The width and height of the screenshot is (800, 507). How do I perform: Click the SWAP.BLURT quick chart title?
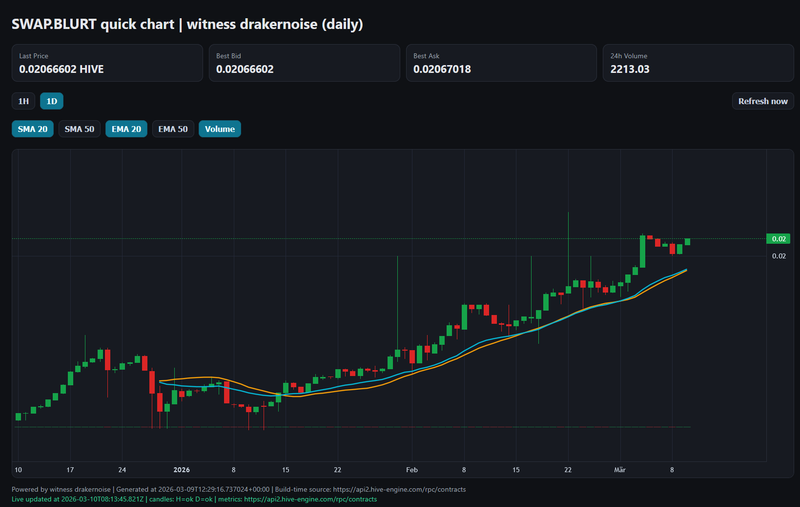[187, 23]
